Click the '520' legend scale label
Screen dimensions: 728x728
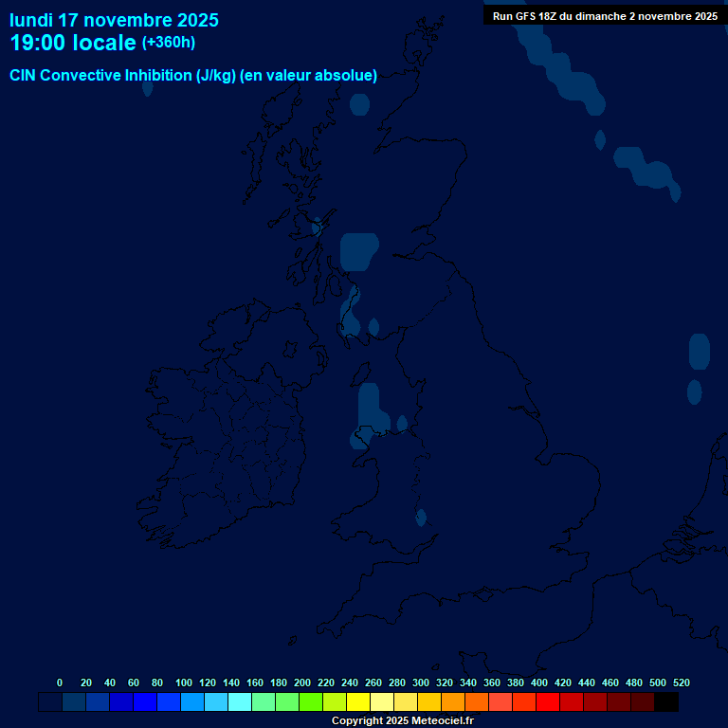[x=682, y=682]
